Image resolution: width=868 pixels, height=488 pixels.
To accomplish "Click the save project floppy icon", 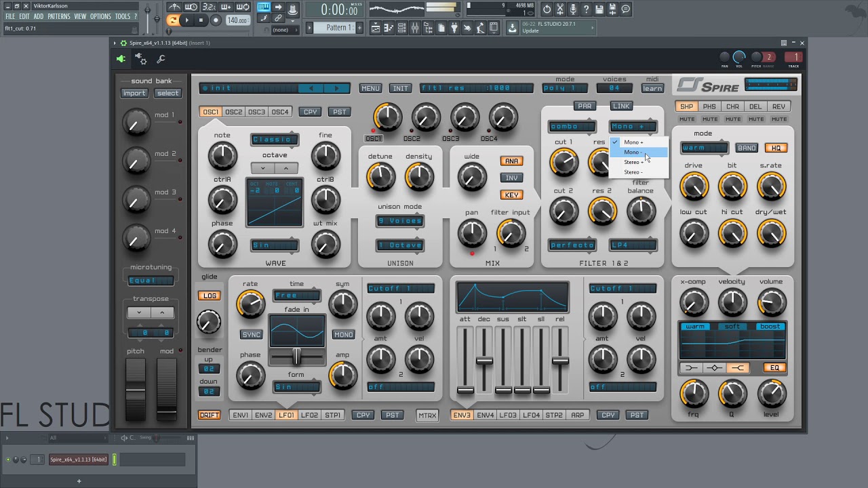I will (x=599, y=9).
